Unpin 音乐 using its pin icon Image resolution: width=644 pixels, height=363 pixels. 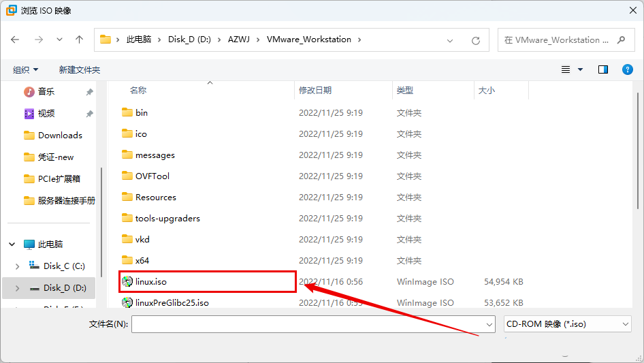point(90,92)
